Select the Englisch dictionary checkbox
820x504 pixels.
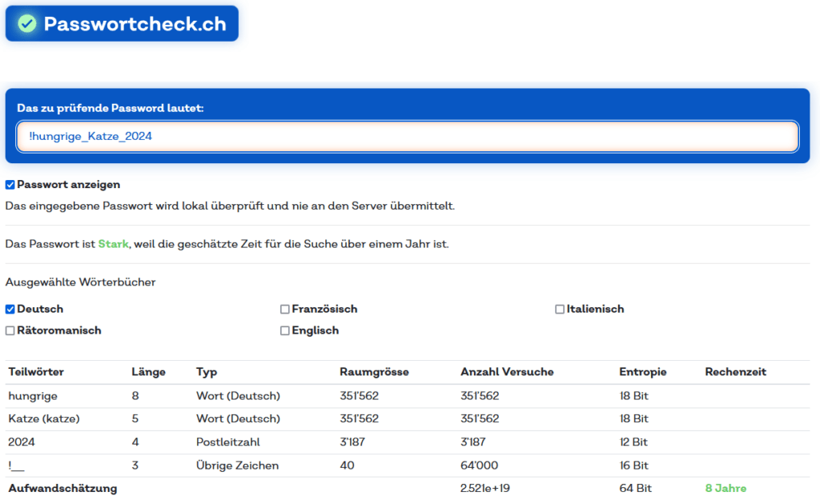point(285,330)
